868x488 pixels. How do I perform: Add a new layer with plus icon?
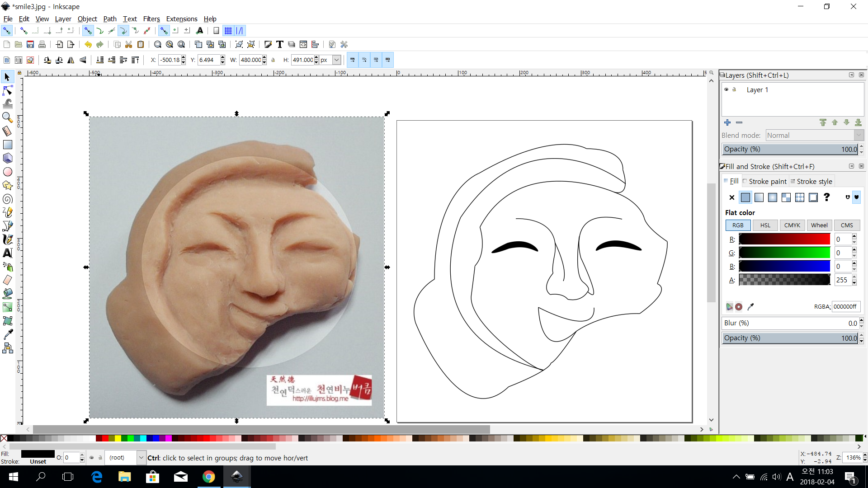click(727, 122)
